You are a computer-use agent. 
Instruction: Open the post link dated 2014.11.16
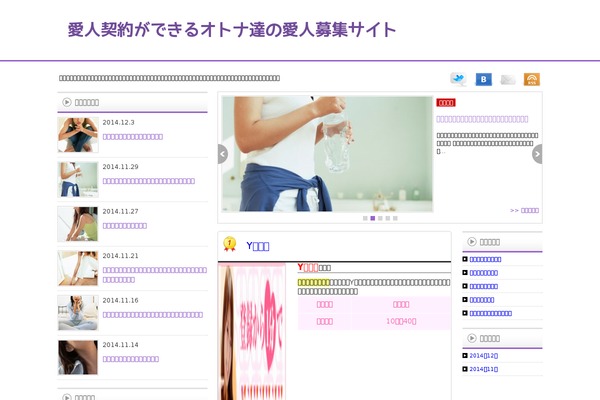point(153,315)
